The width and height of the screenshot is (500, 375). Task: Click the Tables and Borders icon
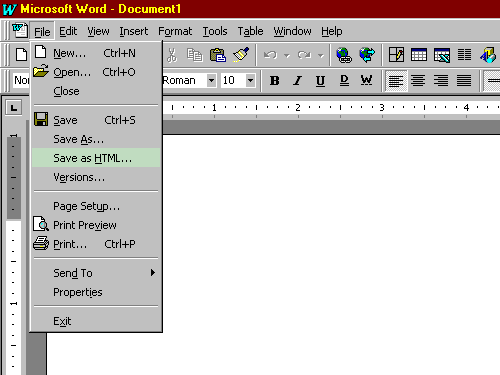click(396, 55)
